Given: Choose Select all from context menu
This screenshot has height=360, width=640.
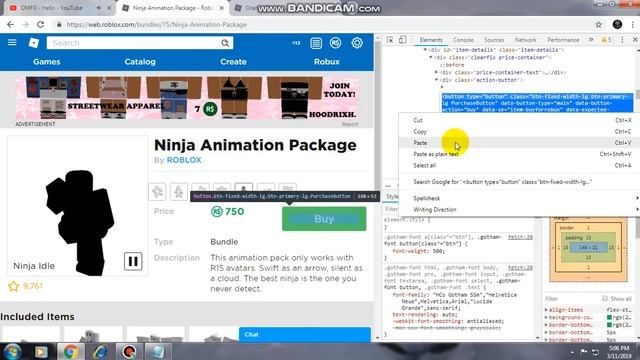Looking at the screenshot, I should (x=519, y=165).
